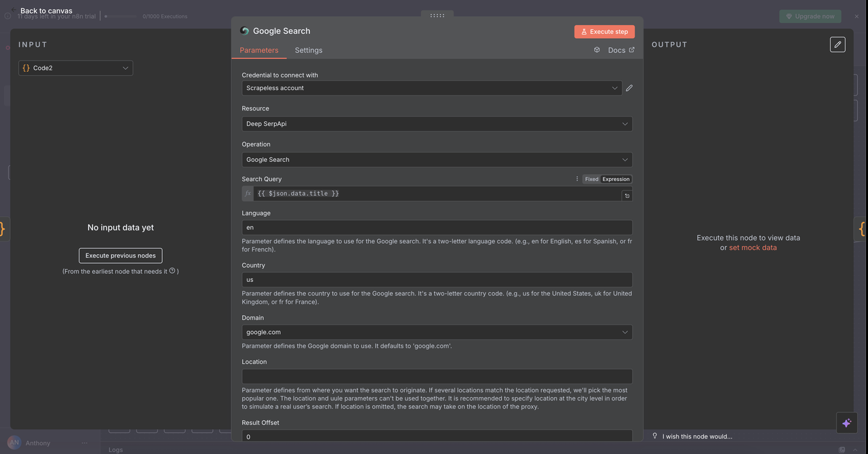
Task: Open the Scrapeless account credential dropdown
Action: (x=432, y=88)
